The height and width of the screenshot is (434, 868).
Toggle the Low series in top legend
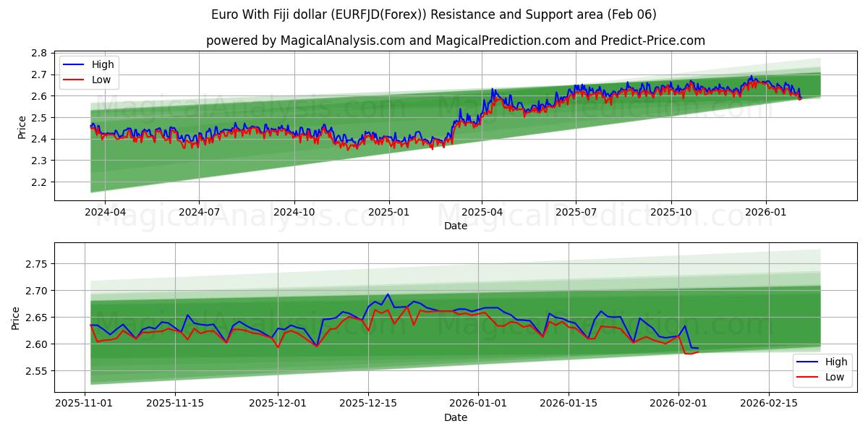tap(102, 80)
